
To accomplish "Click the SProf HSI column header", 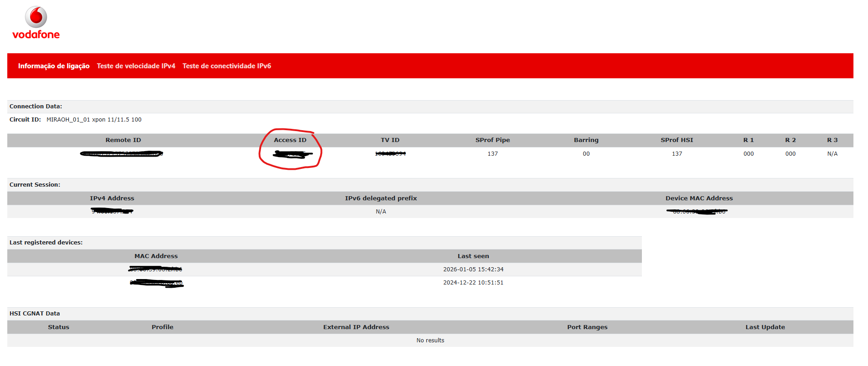I will click(x=677, y=140).
